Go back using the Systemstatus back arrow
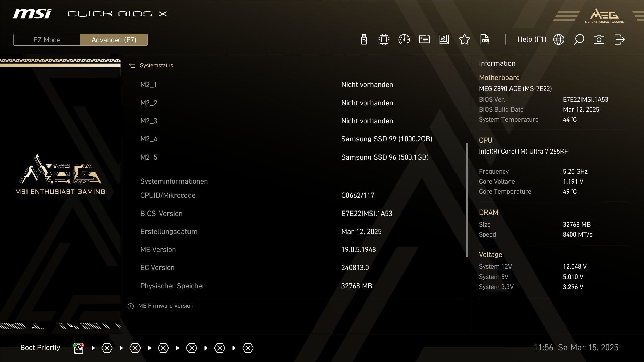 pyautogui.click(x=132, y=66)
